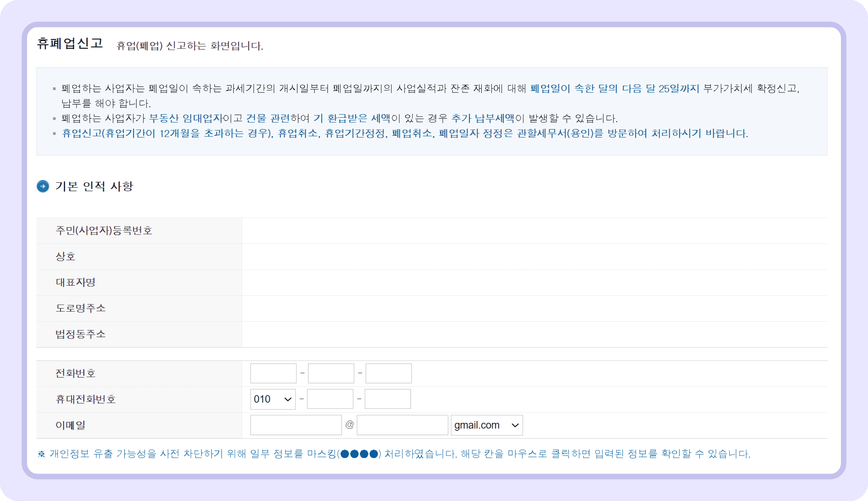
Task: Select the 주민(사업자)등록번호 row label
Action: point(104,231)
